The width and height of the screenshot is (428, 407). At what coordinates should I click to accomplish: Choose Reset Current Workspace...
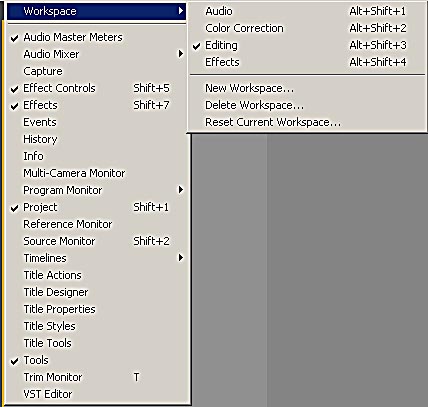point(307,122)
